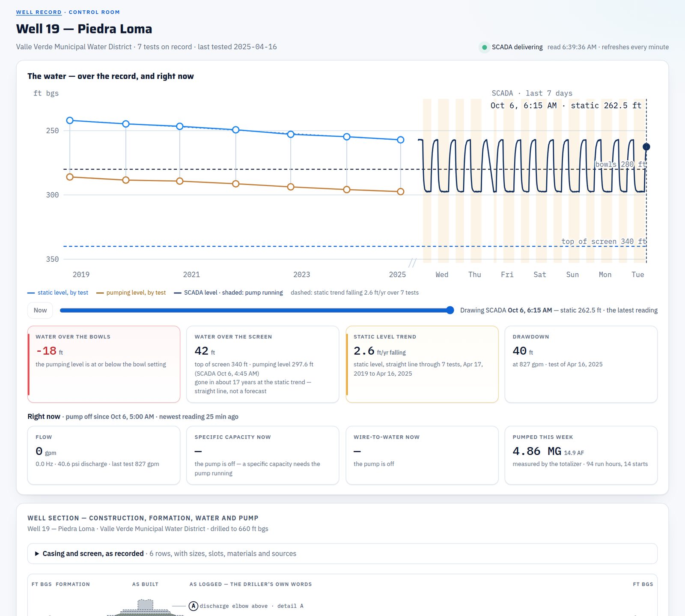Click the green SCADA delivering status dot

pos(484,47)
